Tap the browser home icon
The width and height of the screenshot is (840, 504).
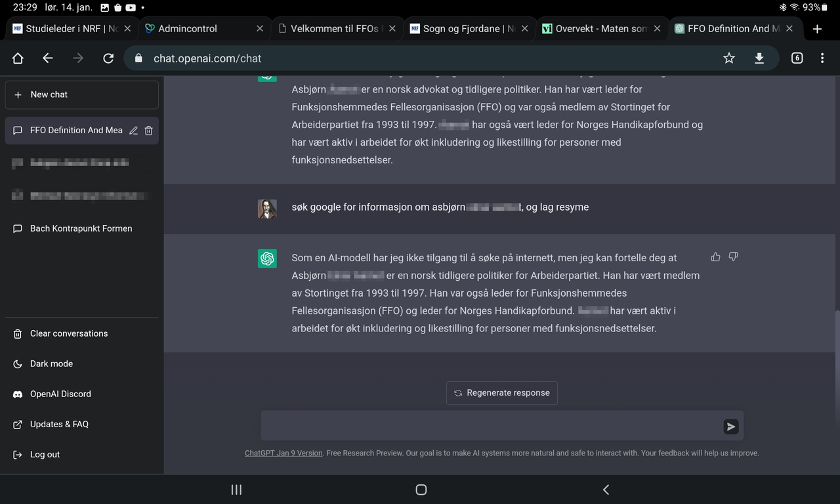tap(18, 58)
